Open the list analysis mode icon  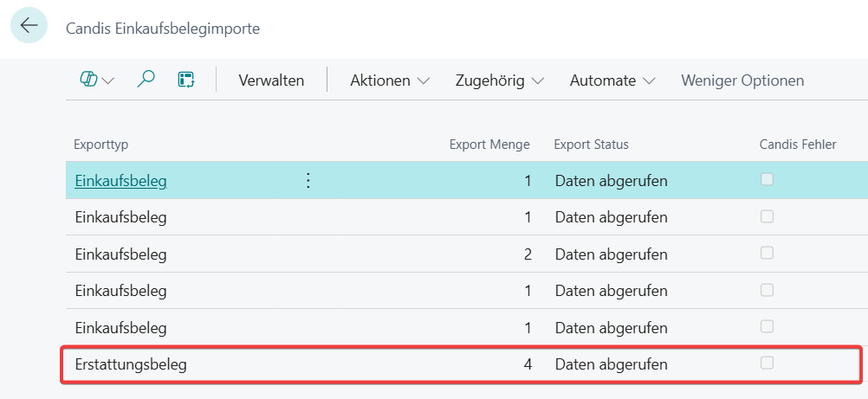pyautogui.click(x=186, y=80)
